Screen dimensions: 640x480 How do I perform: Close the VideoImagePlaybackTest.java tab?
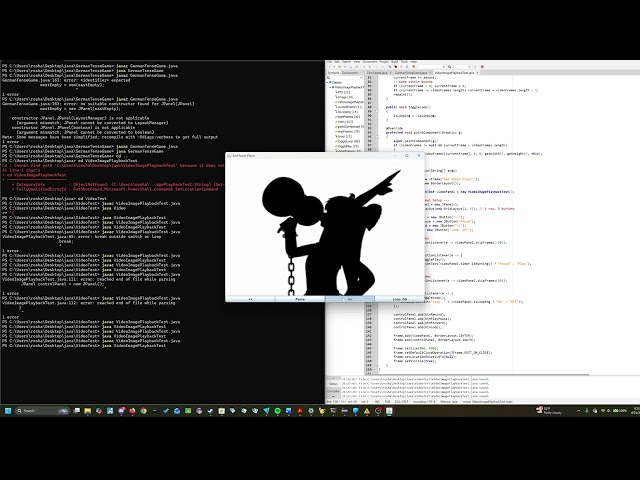(478, 73)
